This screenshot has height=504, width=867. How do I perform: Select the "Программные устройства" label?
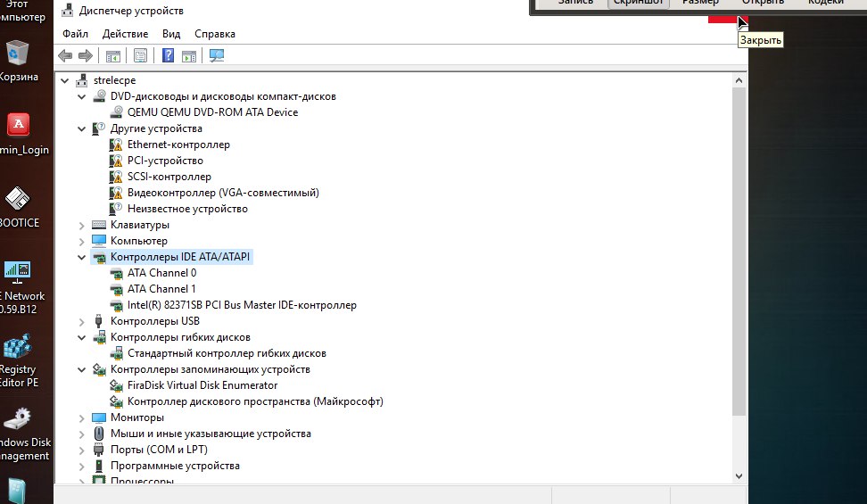(175, 466)
